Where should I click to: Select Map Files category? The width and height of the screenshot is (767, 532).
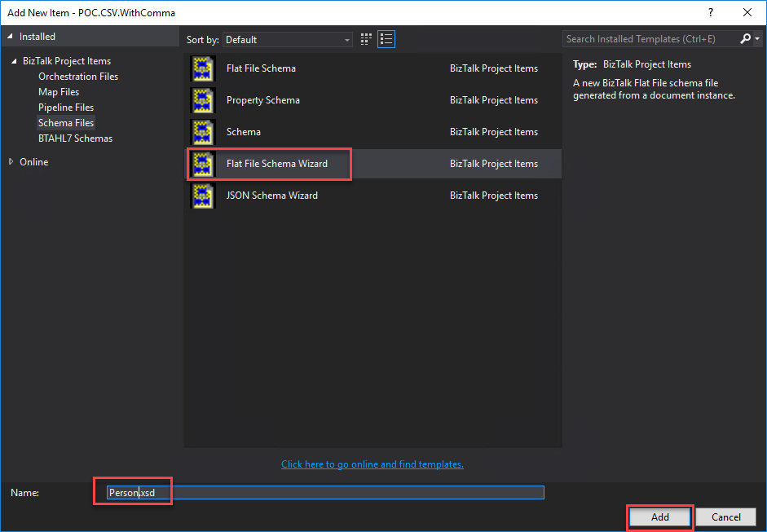point(59,92)
